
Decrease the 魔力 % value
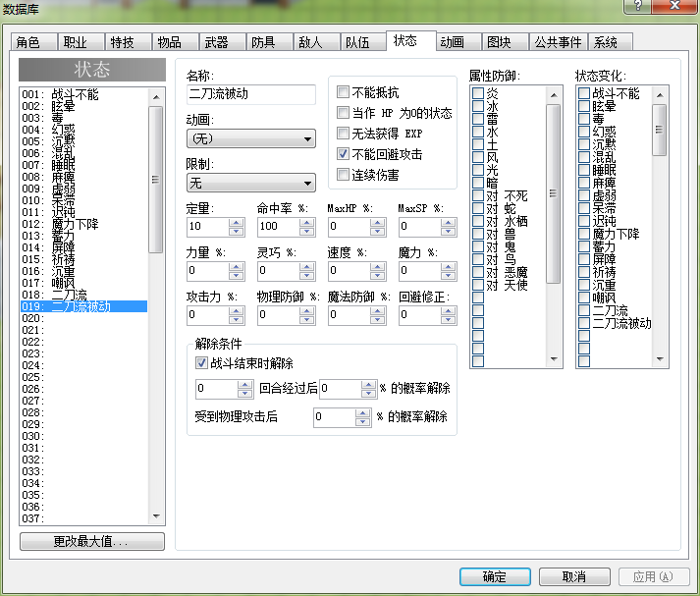pyautogui.click(x=449, y=276)
